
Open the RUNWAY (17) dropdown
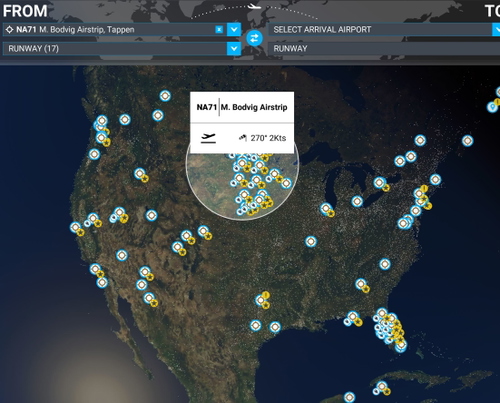[122, 49]
